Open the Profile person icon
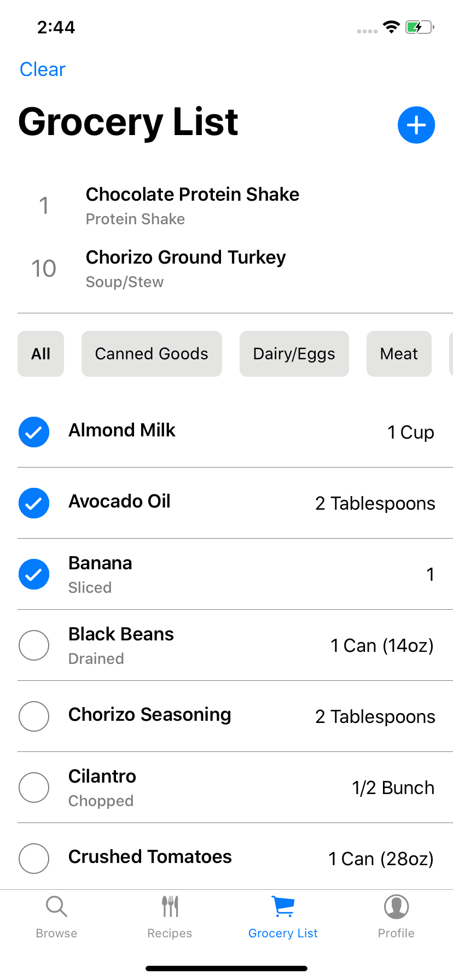The width and height of the screenshot is (453, 980). 397,906
